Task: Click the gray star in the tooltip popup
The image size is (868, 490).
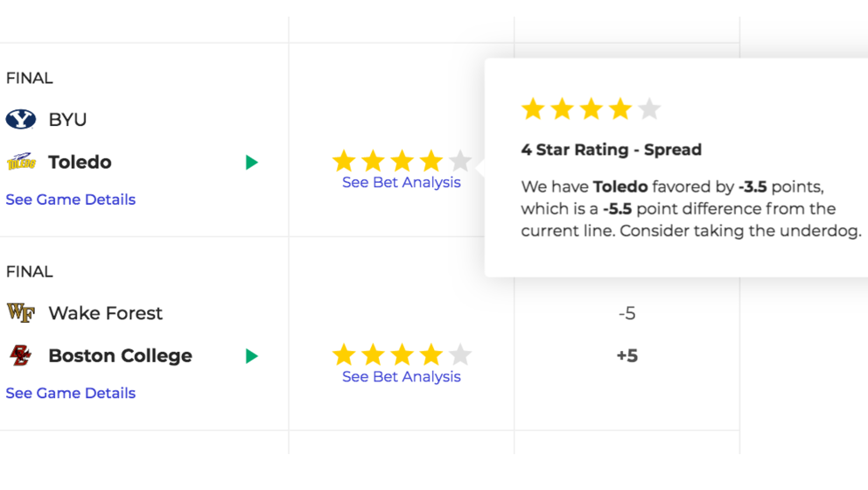Action: pyautogui.click(x=649, y=108)
